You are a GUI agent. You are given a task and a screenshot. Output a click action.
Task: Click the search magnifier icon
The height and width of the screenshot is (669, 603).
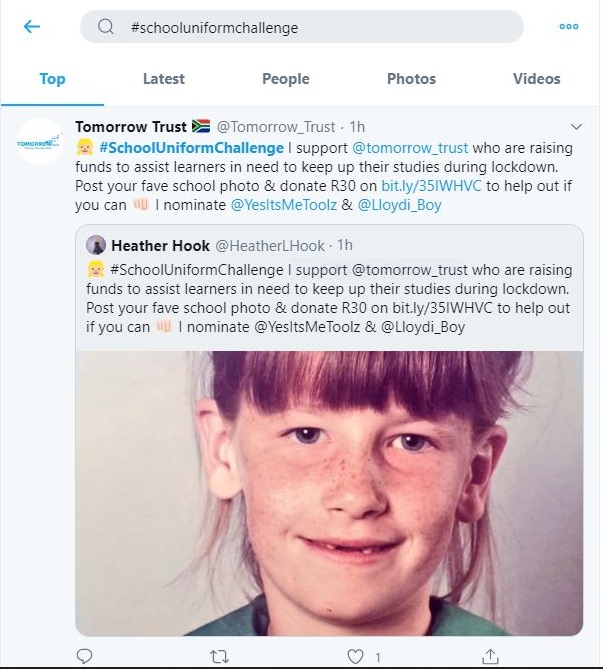[x=106, y=28]
